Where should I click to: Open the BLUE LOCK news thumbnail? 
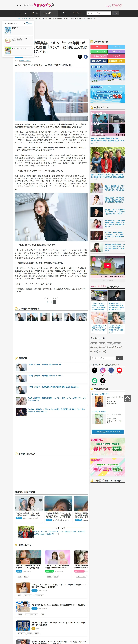click(23, 626)
